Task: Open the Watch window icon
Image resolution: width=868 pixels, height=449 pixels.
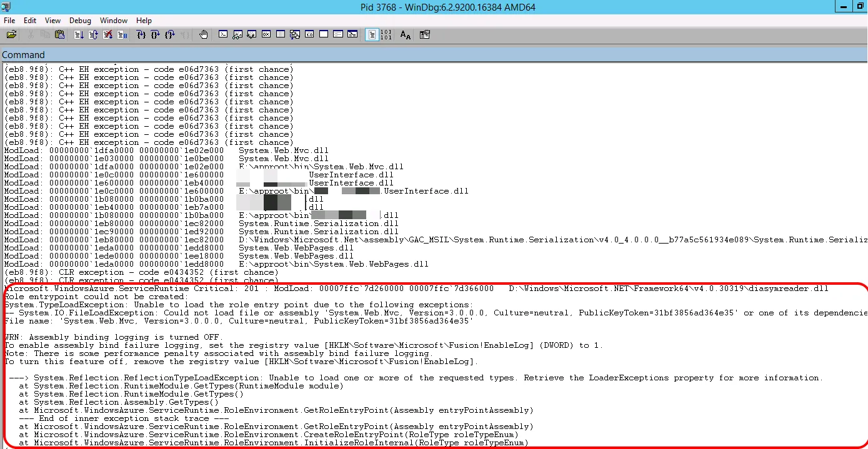Action: point(237,35)
